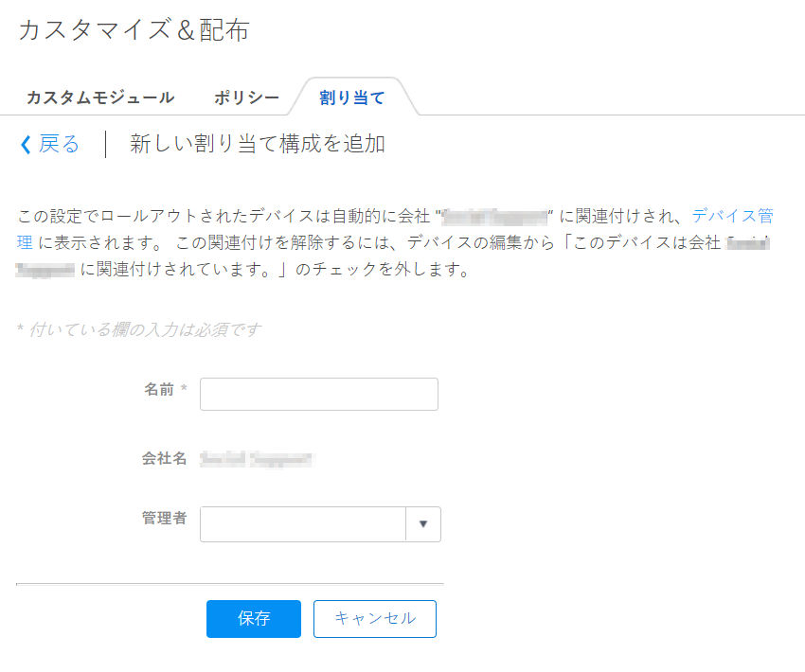Click the 理 link continuation on second line
Image resolution: width=805 pixels, height=672 pixels.
coord(25,242)
